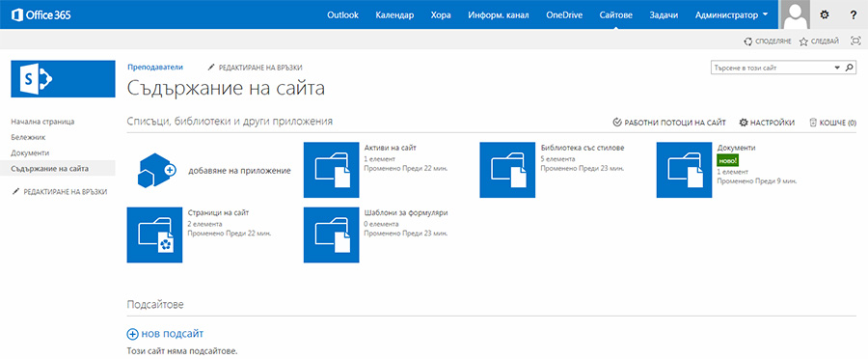Open Шаблони за формуляри title link

(x=406, y=212)
